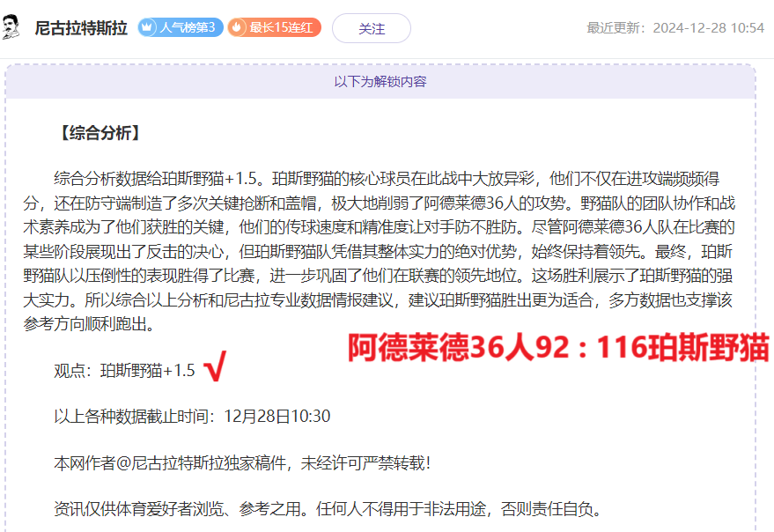Click the 【综合分析】 heading

[100, 133]
